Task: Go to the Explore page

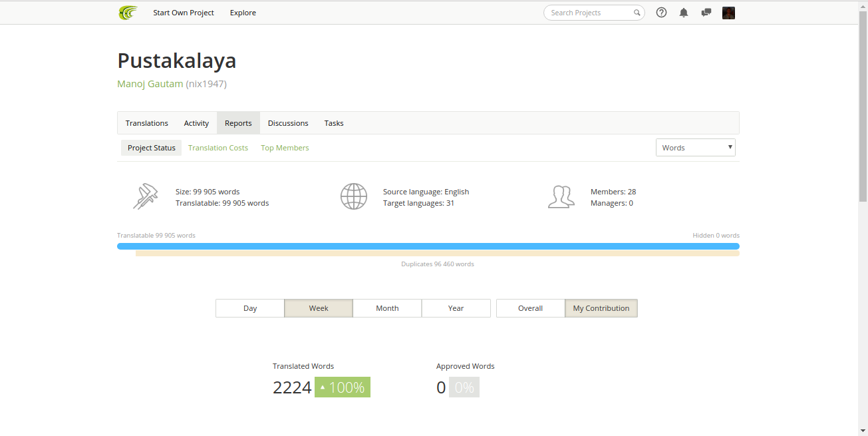Action: [x=243, y=13]
